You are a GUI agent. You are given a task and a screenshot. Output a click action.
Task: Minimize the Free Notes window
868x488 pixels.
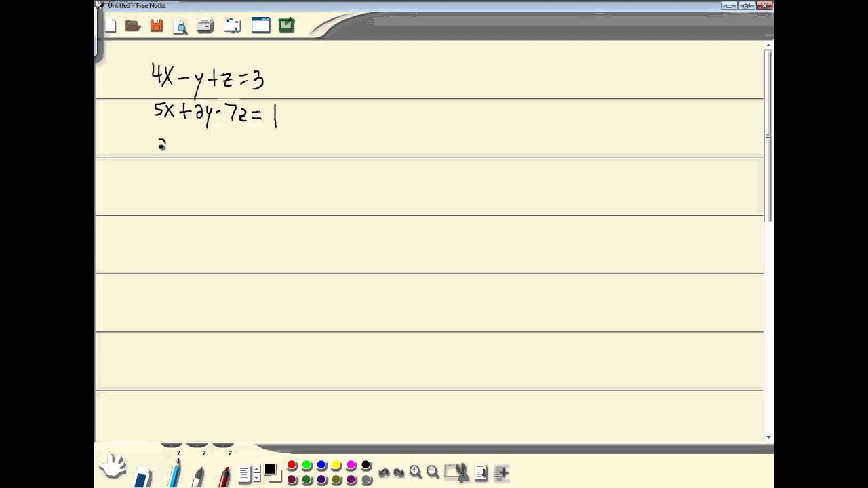coord(730,5)
